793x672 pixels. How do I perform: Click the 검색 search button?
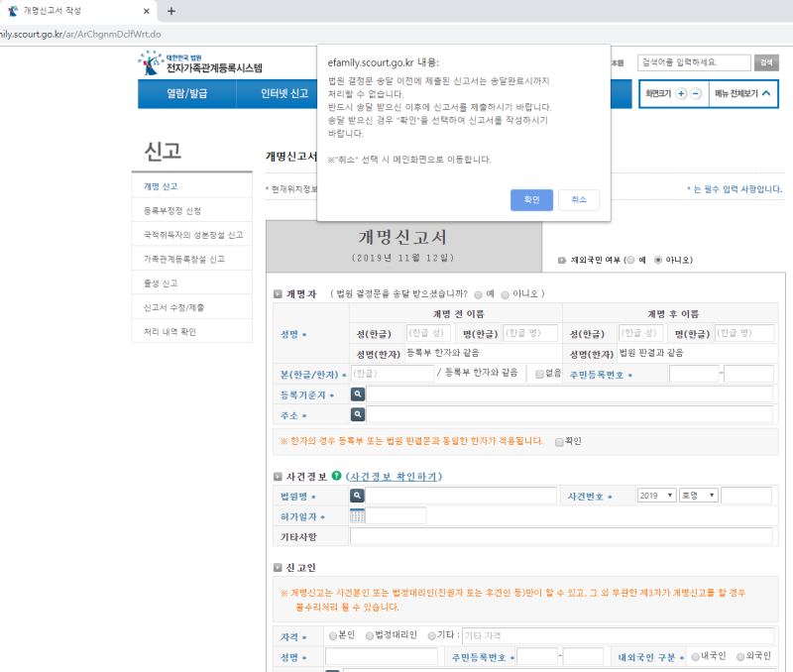coord(766,62)
